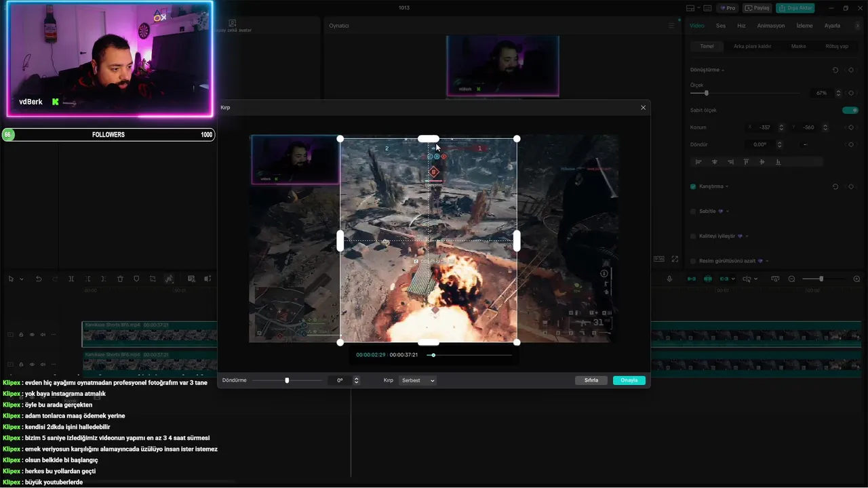Screen dimensions: 868x488
Task: Click the Sıfırla reset button in crop dialog
Action: [x=591, y=380]
